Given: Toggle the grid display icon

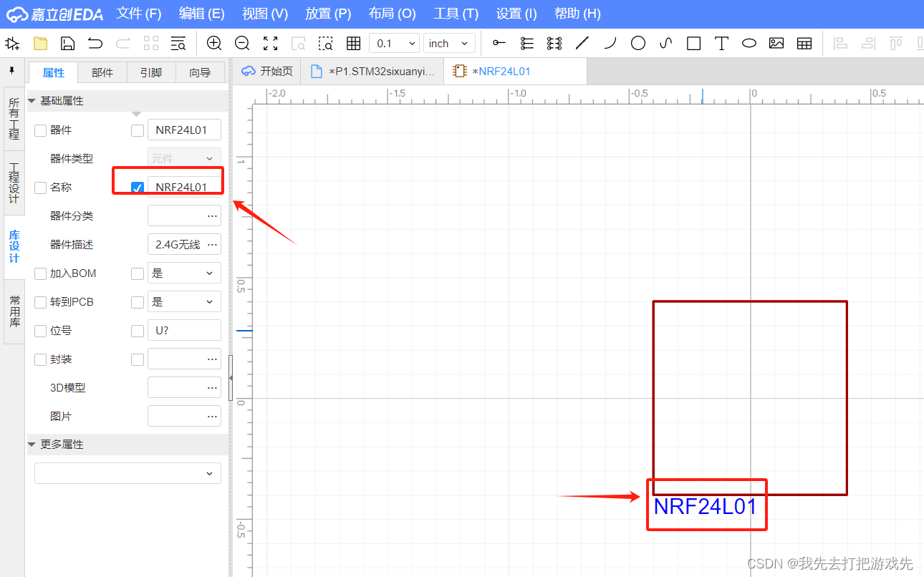Looking at the screenshot, I should pos(353,44).
